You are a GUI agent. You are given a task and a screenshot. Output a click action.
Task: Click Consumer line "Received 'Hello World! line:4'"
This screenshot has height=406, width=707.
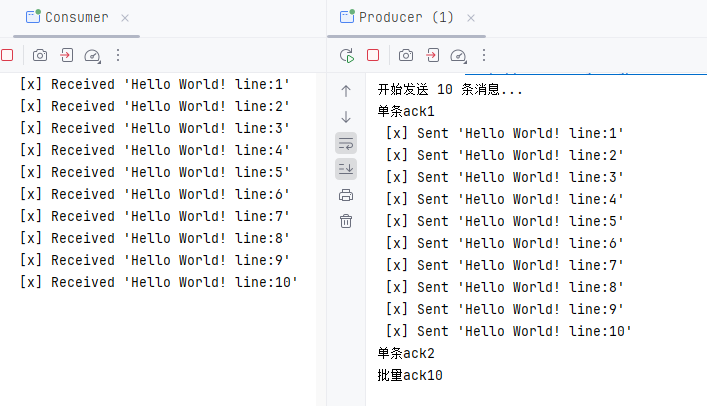coord(155,150)
